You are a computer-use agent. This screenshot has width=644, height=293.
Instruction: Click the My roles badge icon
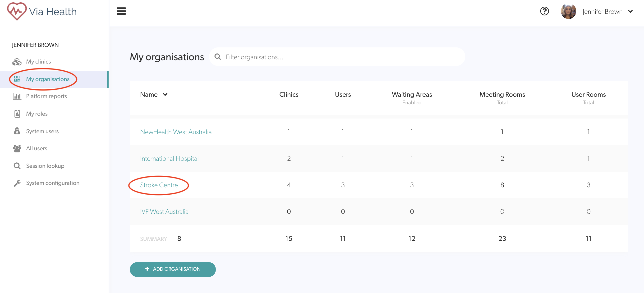point(17,114)
